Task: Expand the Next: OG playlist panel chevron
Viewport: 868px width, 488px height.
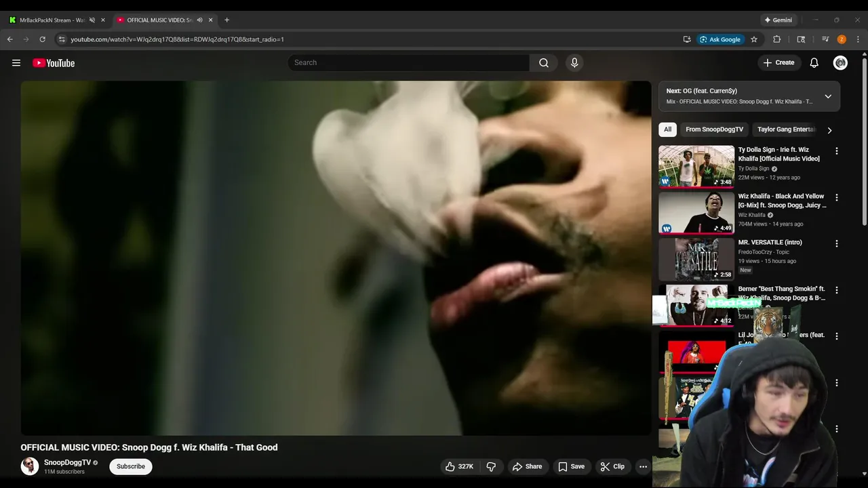Action: point(828,96)
